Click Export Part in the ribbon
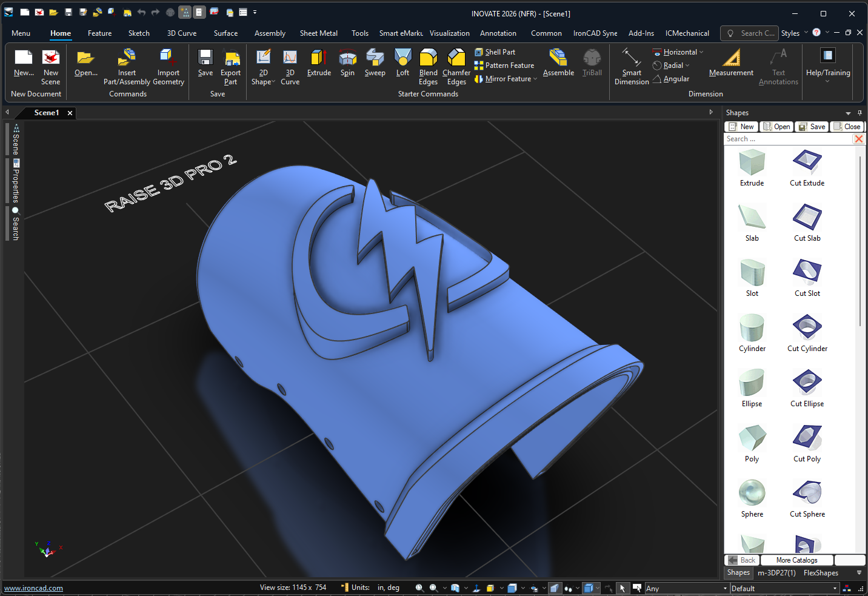The image size is (868, 596). tap(230, 67)
